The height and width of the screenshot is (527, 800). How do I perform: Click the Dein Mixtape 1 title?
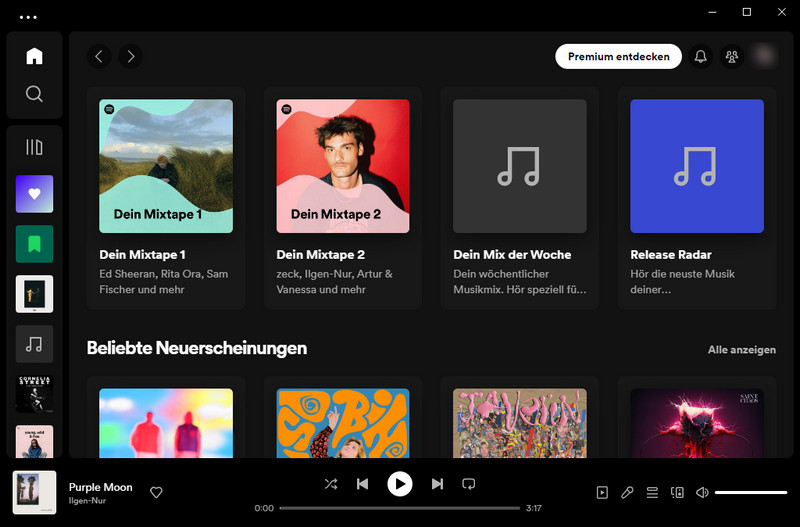142,255
